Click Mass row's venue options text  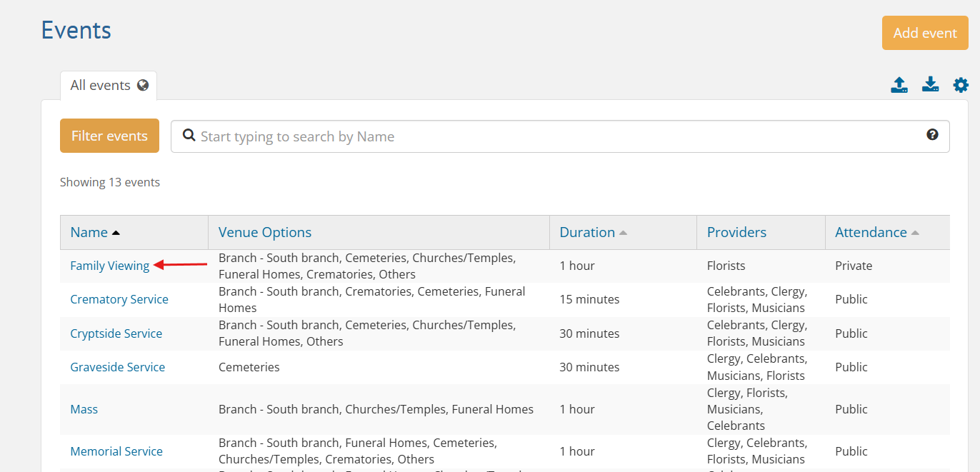point(376,409)
